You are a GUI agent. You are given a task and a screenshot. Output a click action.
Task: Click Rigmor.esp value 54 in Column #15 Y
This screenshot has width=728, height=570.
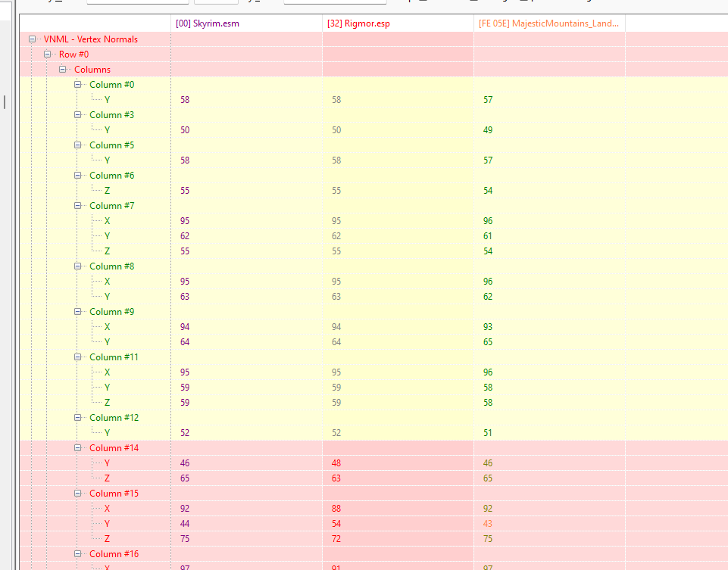point(336,524)
